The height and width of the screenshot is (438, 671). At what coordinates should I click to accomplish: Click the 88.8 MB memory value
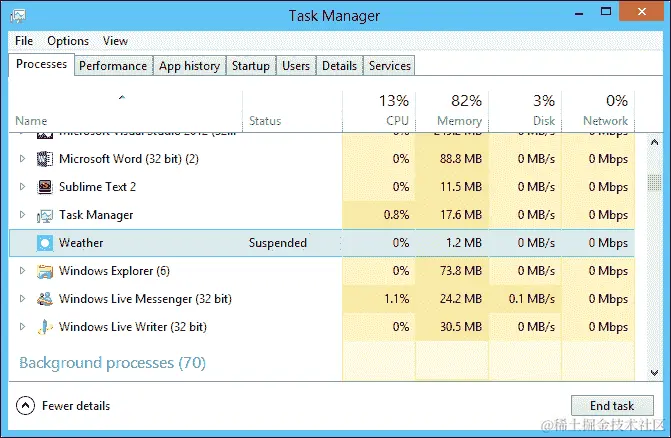point(461,159)
